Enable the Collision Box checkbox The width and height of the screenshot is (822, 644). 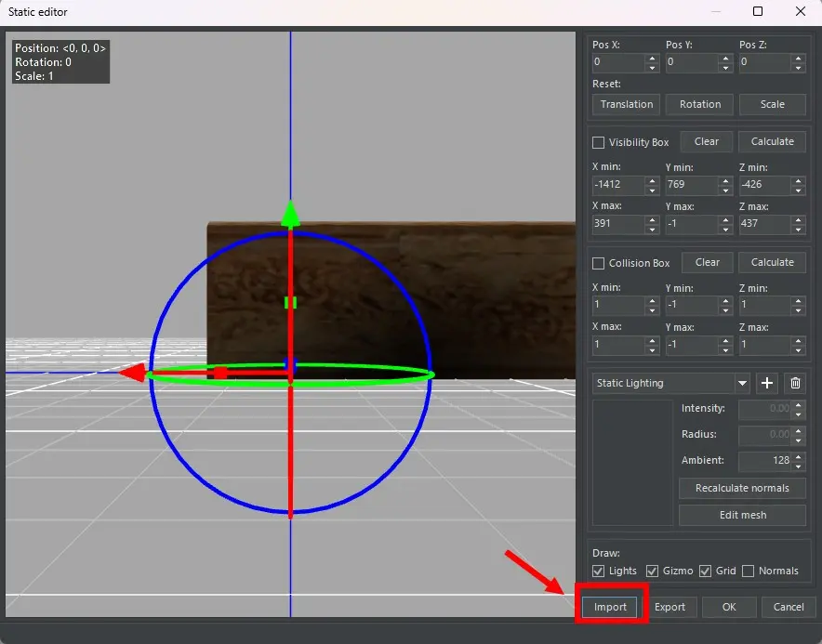click(599, 263)
